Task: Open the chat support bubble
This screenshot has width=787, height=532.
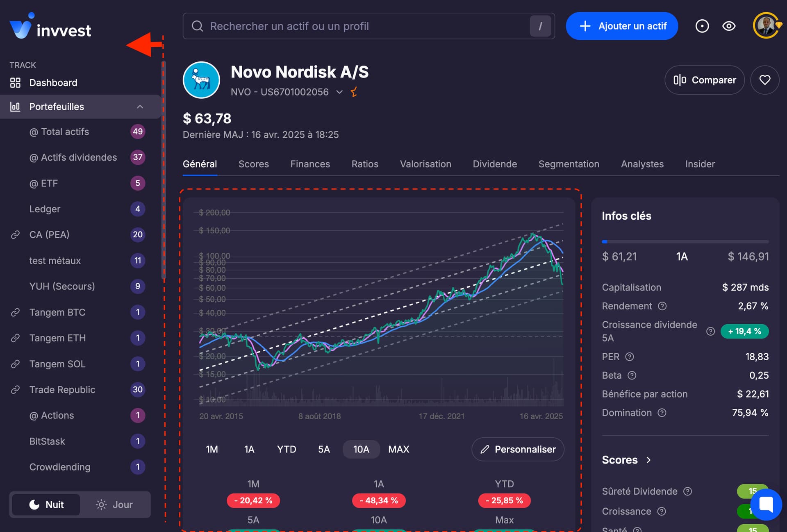Action: (766, 505)
